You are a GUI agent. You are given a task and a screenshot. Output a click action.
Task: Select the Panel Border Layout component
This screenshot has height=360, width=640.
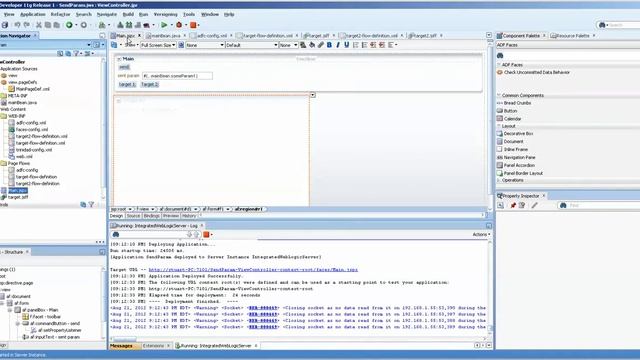[520, 173]
